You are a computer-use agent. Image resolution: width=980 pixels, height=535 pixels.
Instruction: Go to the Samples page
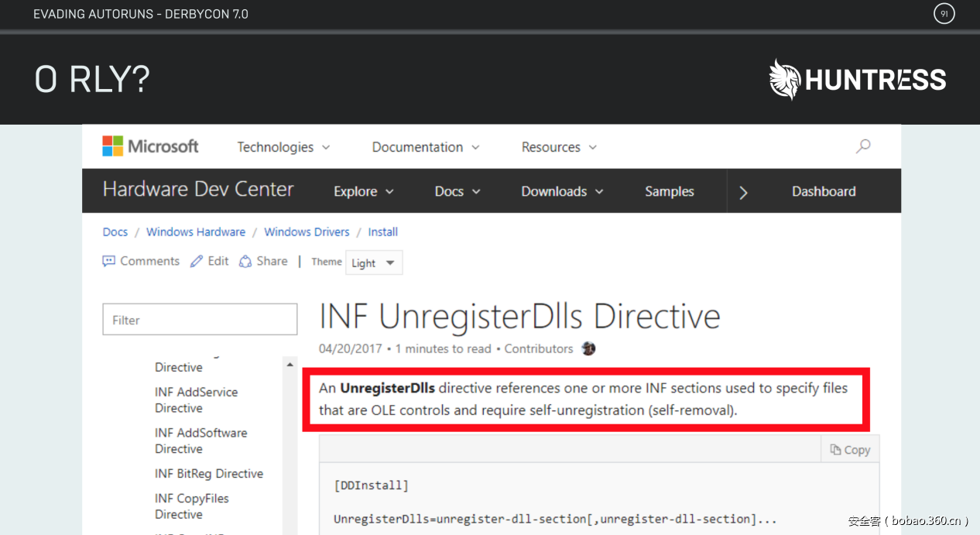(670, 192)
